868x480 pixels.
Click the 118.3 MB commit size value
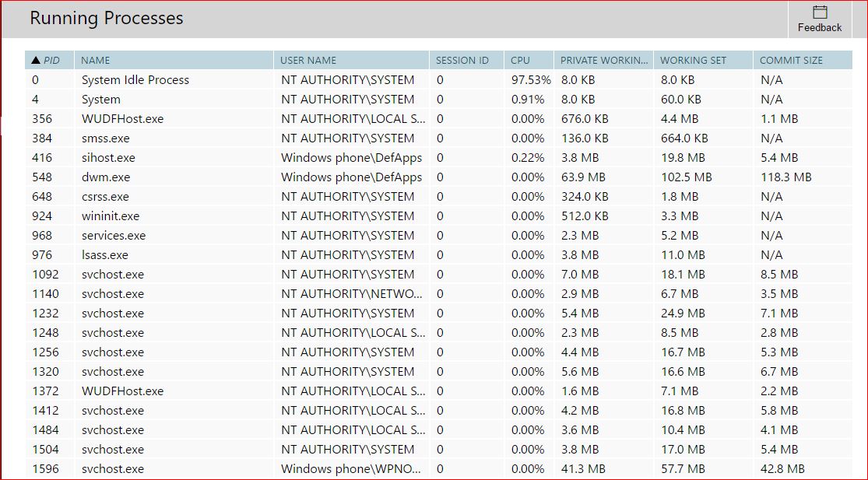click(786, 177)
